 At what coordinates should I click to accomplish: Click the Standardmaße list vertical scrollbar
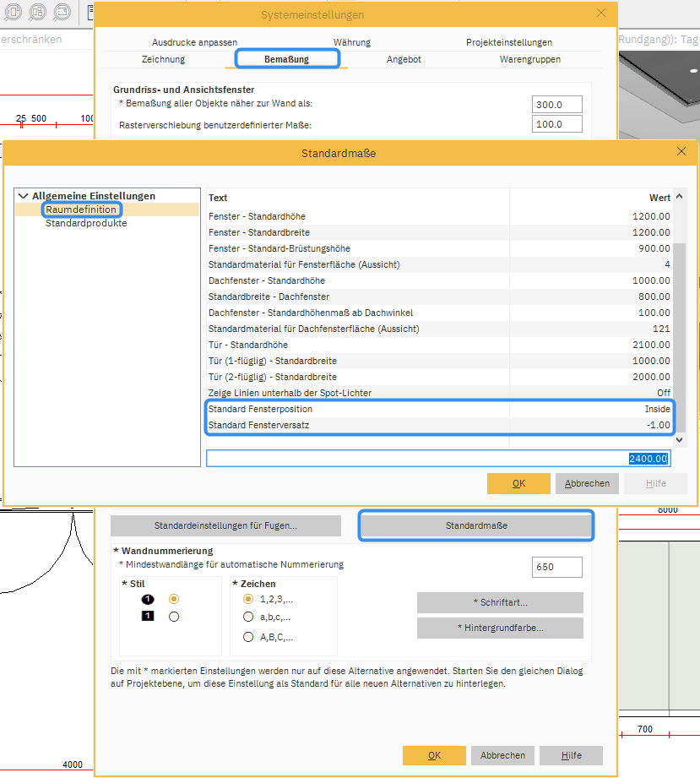[x=679, y=338]
